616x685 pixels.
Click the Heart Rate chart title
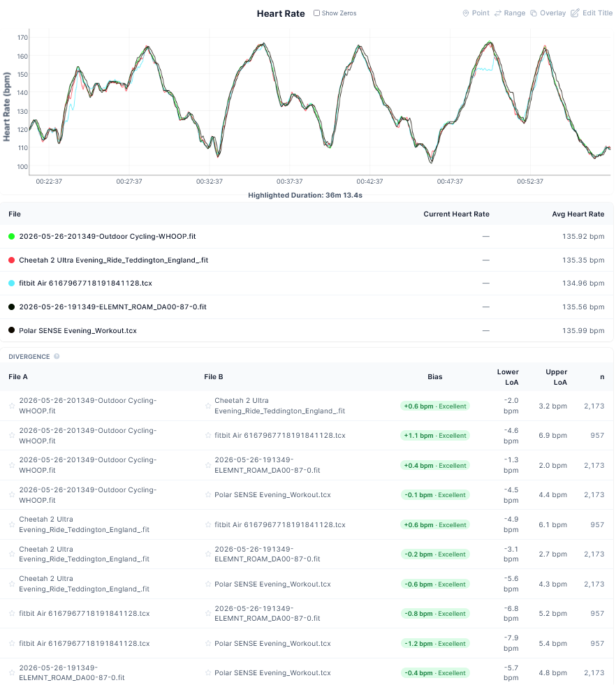click(x=281, y=13)
